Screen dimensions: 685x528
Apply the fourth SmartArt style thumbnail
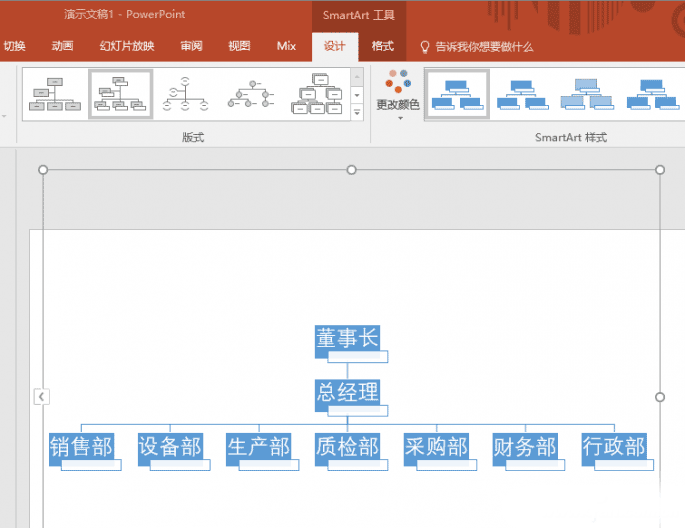tap(652, 94)
